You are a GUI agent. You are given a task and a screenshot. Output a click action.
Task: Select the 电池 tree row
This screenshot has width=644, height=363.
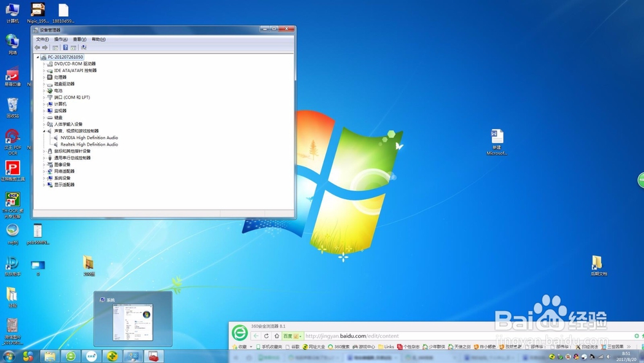(55, 91)
